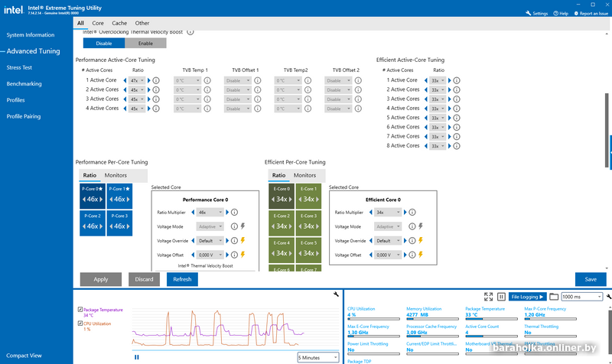Screen dimensions: 612x364
Task: Click the Discard button
Action: pos(144,279)
